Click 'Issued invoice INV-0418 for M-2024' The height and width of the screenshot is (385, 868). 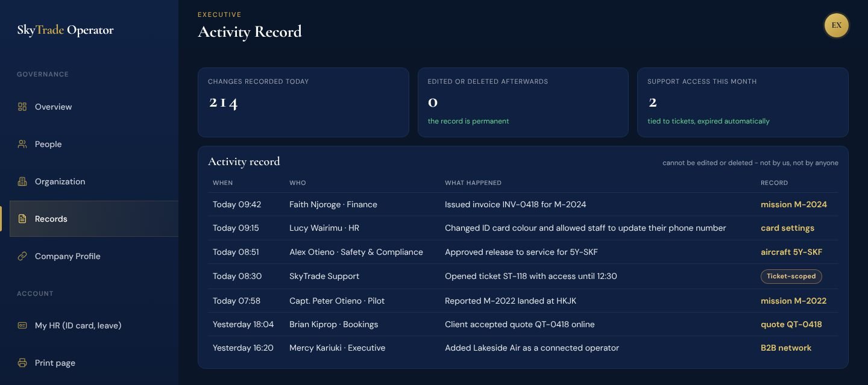515,204
